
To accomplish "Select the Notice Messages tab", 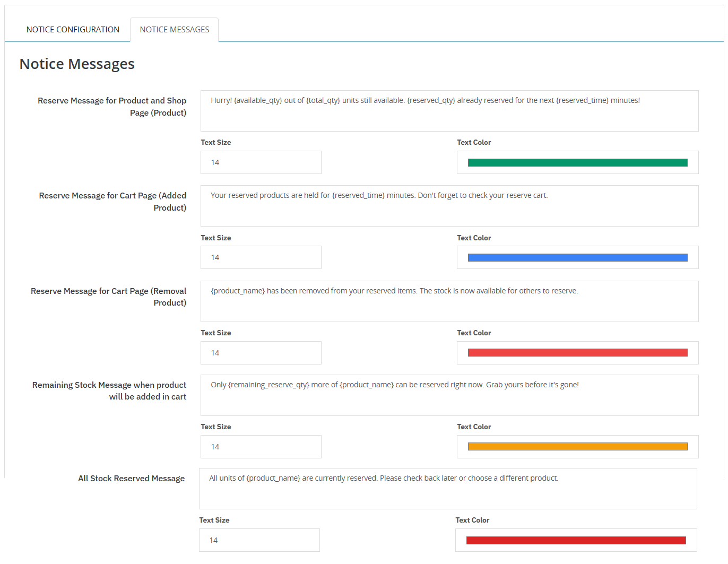I will [174, 30].
